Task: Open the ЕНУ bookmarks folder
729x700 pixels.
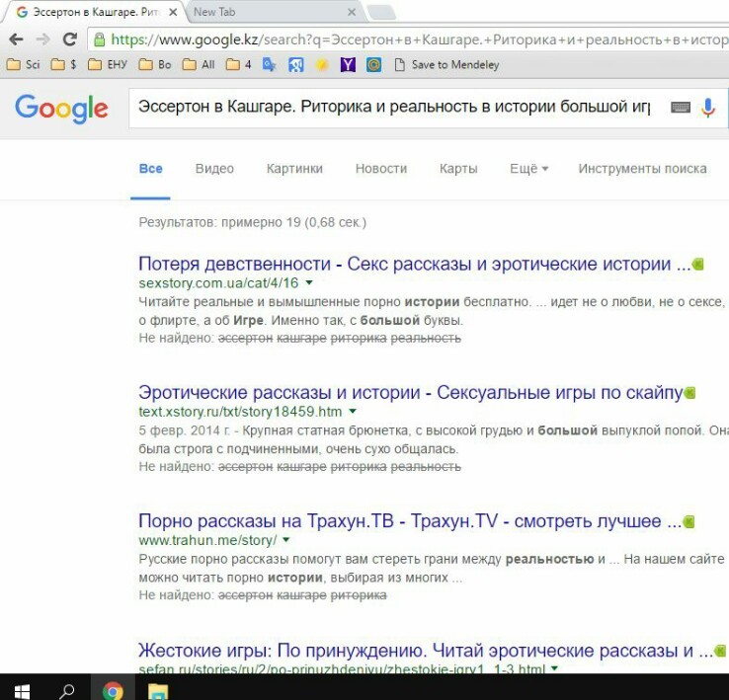Action: pyautogui.click(x=108, y=64)
